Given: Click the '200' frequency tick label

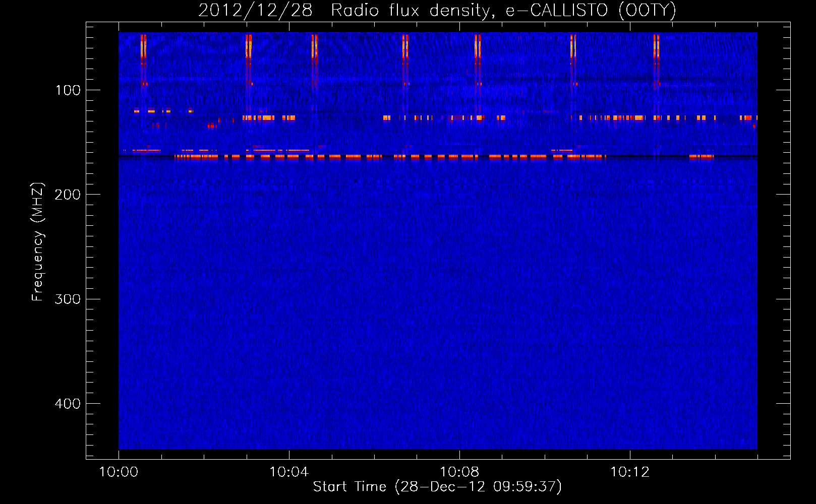Looking at the screenshot, I should click(x=68, y=195).
